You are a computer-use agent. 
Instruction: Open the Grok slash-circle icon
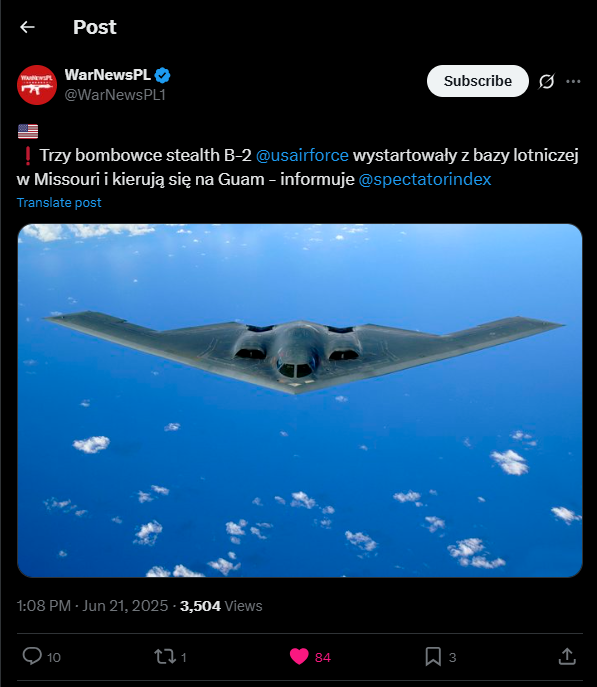click(547, 81)
